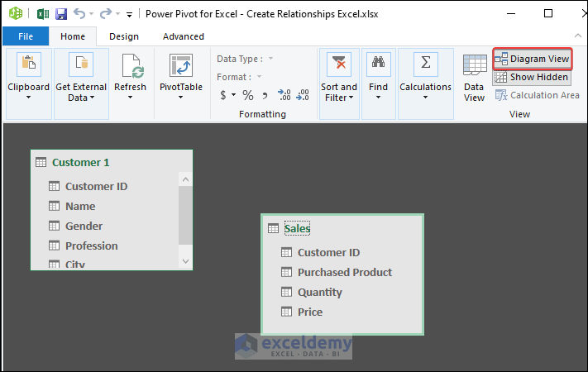
Task: Select Name field in Customer 1
Action: 80,206
